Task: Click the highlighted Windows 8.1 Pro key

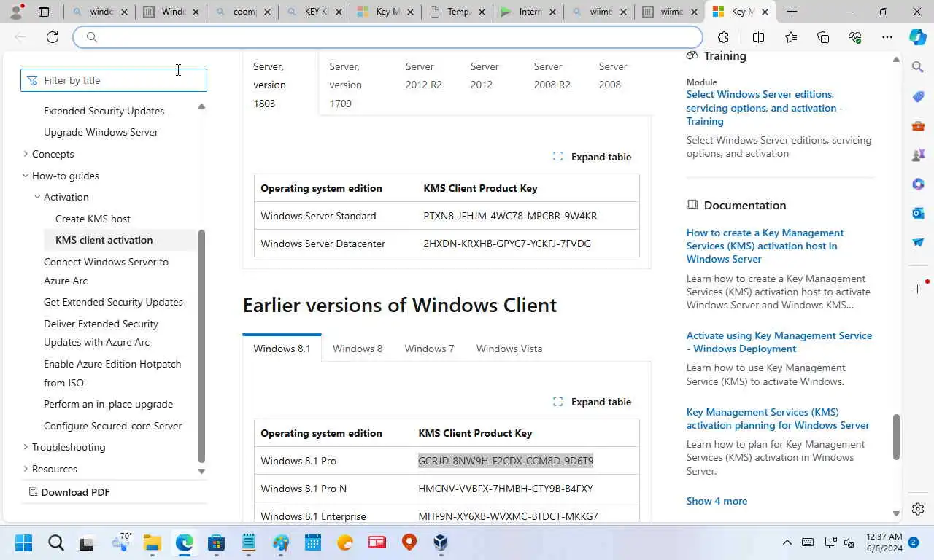Action: click(506, 461)
